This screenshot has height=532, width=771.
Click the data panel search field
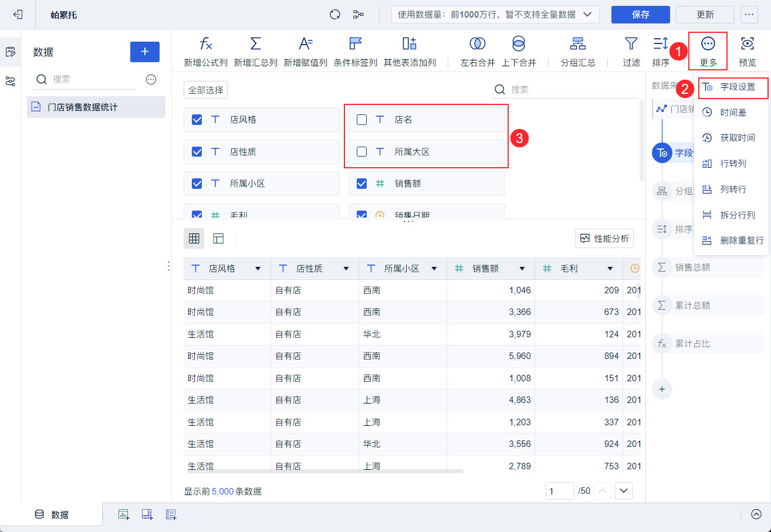pyautogui.click(x=85, y=80)
